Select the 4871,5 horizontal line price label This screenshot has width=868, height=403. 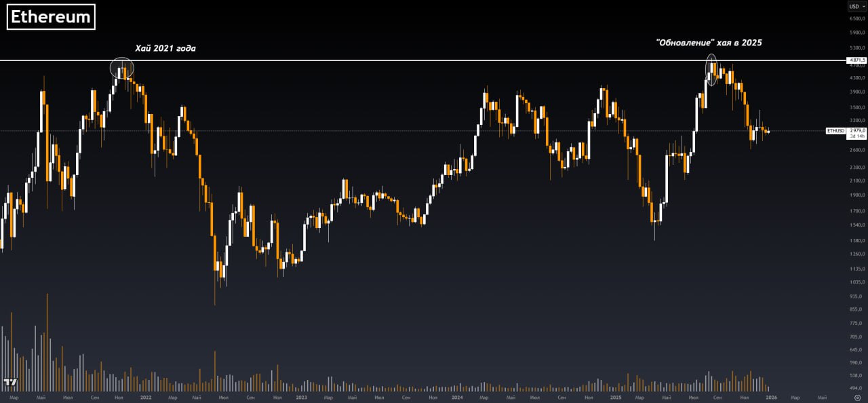click(857, 60)
